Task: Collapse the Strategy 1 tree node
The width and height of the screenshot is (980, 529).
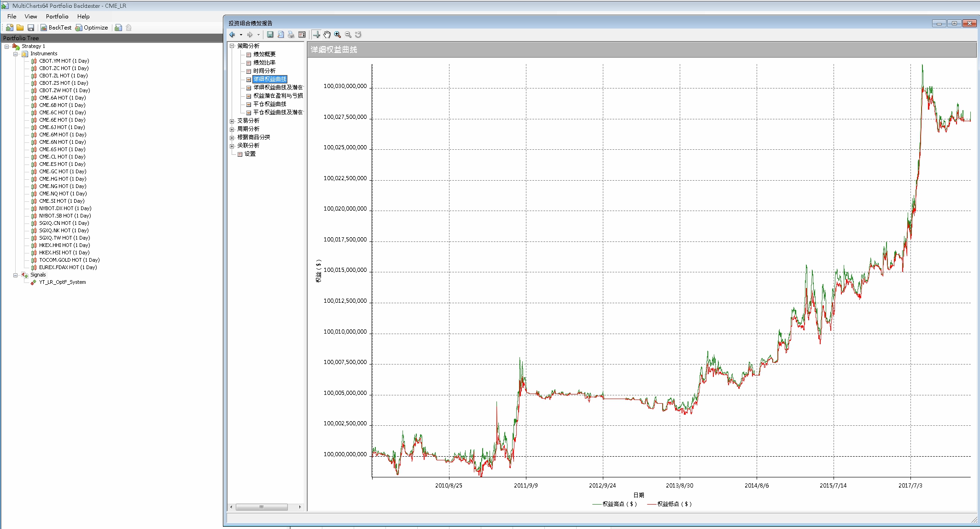Action: 6,47
